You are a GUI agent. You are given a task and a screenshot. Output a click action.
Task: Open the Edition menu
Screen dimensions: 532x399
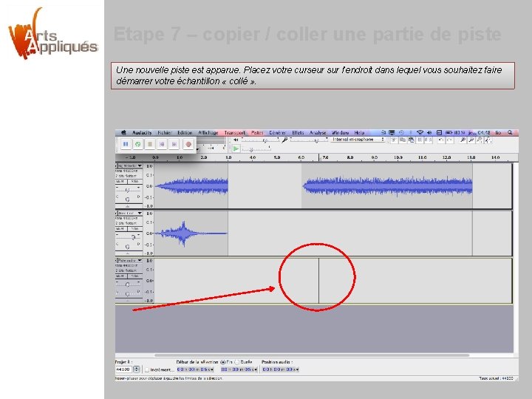point(185,133)
